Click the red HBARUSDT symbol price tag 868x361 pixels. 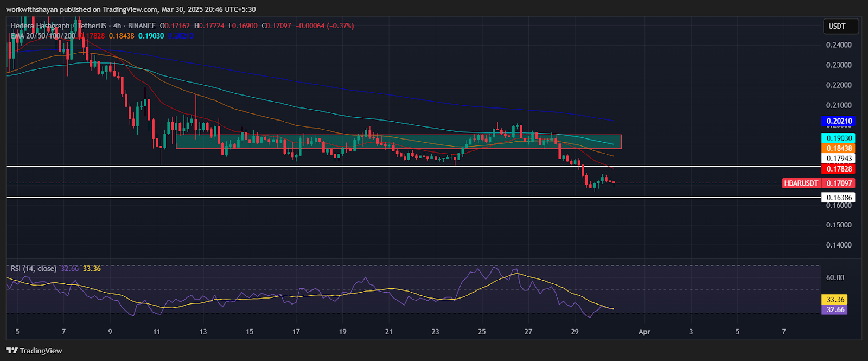coord(801,183)
